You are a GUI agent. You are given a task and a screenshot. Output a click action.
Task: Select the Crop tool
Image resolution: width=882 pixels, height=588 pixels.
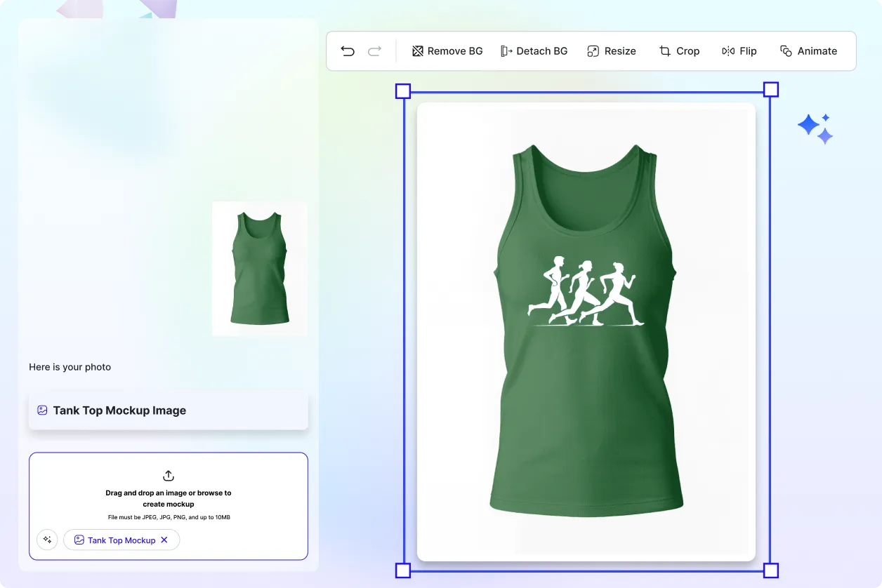click(x=678, y=51)
